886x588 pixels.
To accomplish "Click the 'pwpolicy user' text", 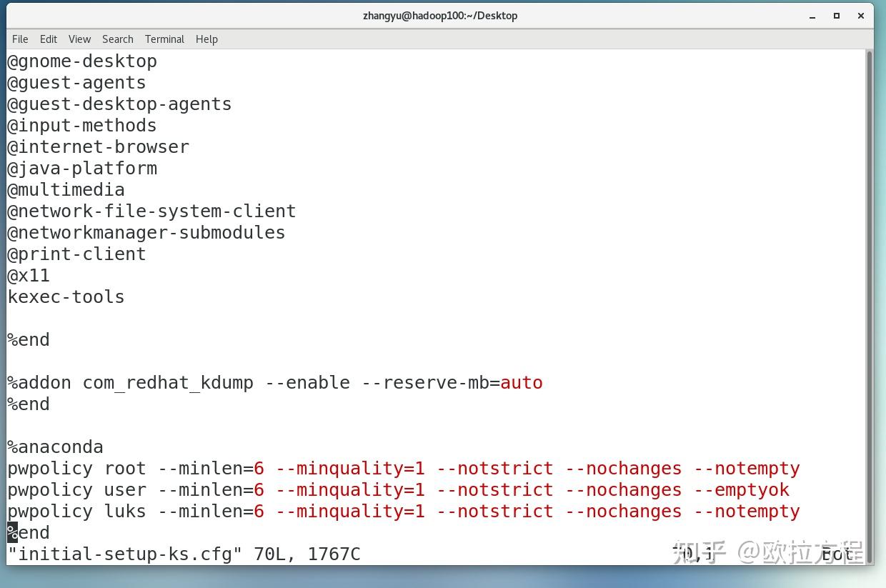I will [x=76, y=490].
